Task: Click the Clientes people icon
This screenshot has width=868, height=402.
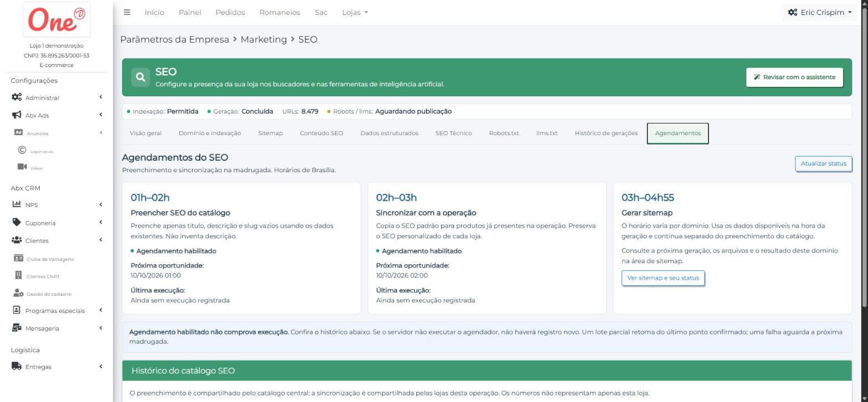Action: coord(17,240)
